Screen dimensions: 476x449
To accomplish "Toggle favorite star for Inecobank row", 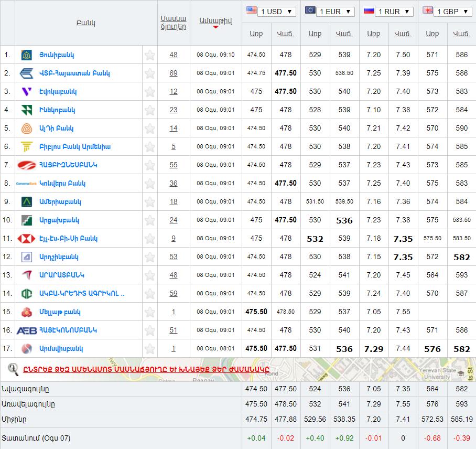I will (150, 110).
